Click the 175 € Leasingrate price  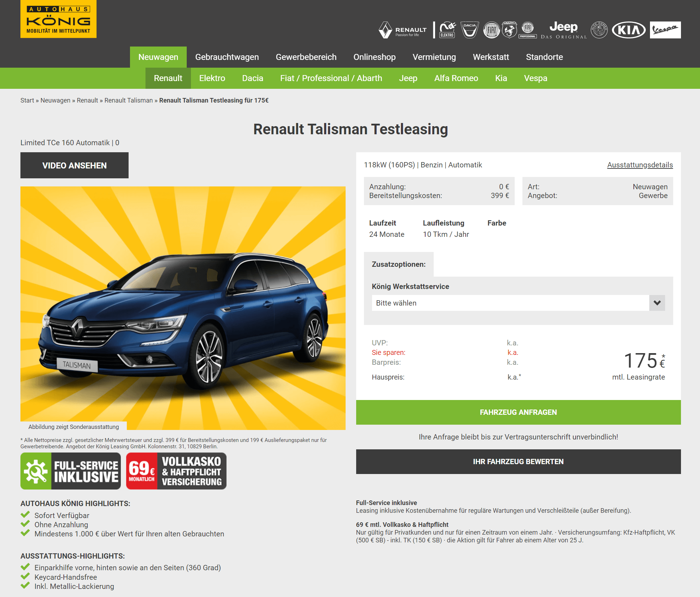(x=644, y=361)
